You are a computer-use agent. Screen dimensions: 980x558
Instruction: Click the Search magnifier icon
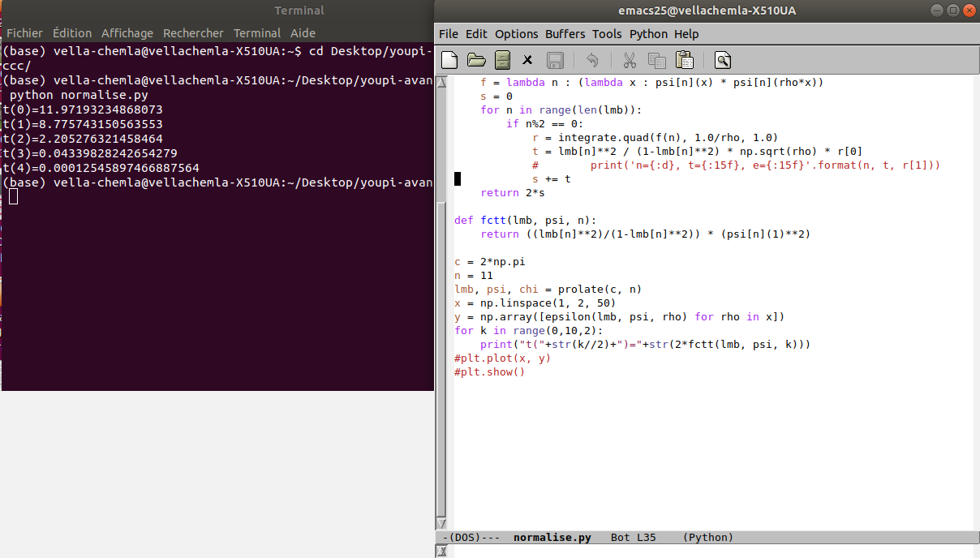click(722, 60)
